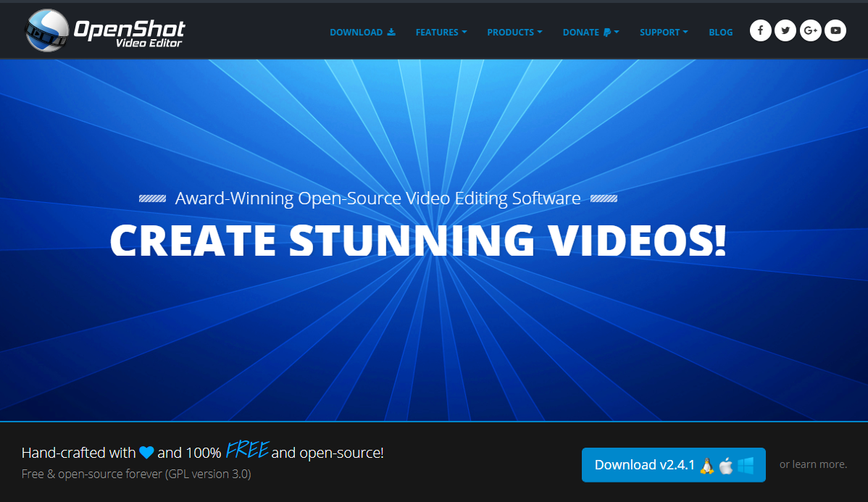Click the Windows icon on download button
Image resolution: width=868 pixels, height=502 pixels.
click(746, 466)
